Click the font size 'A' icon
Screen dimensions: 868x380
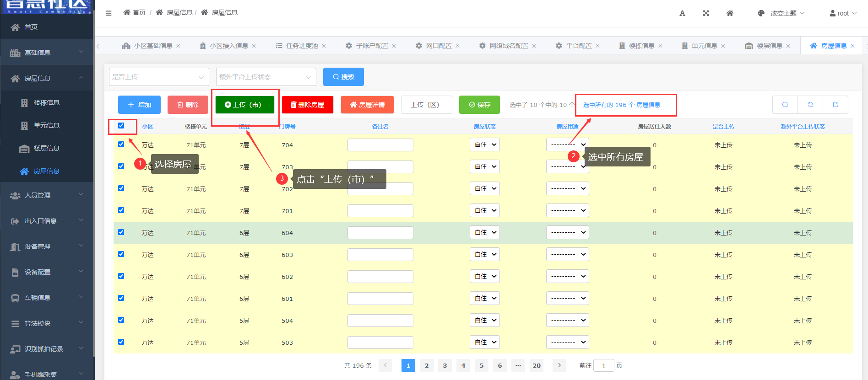682,13
